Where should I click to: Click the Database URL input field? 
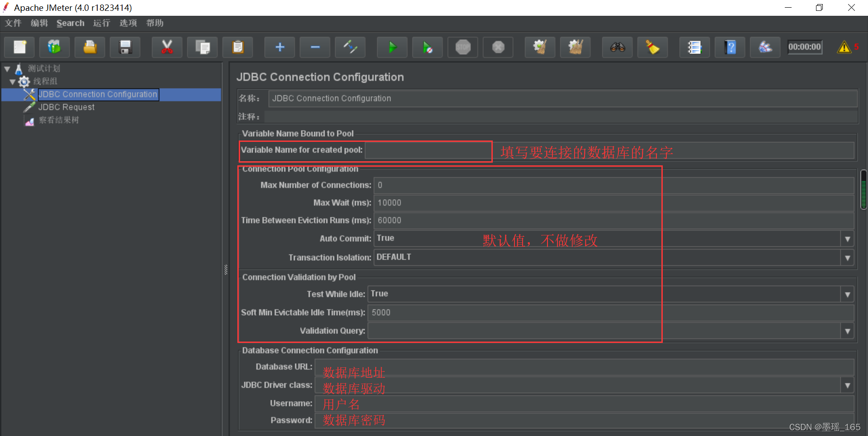(x=585, y=367)
